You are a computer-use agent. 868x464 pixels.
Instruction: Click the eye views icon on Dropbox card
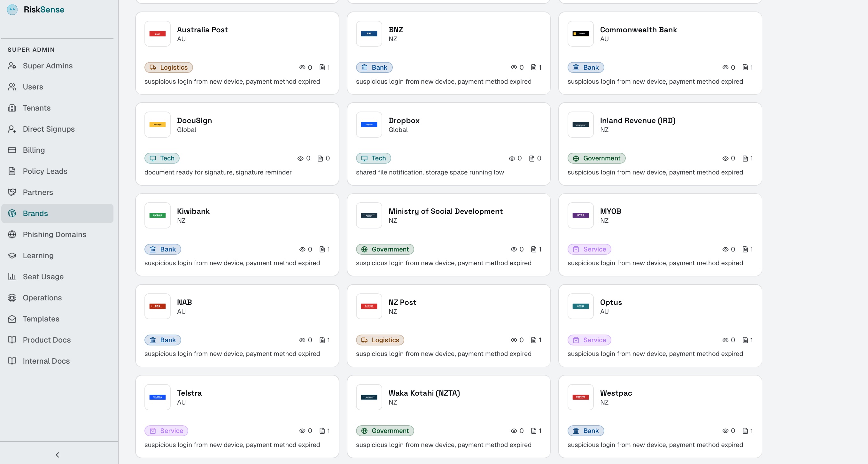coord(512,159)
